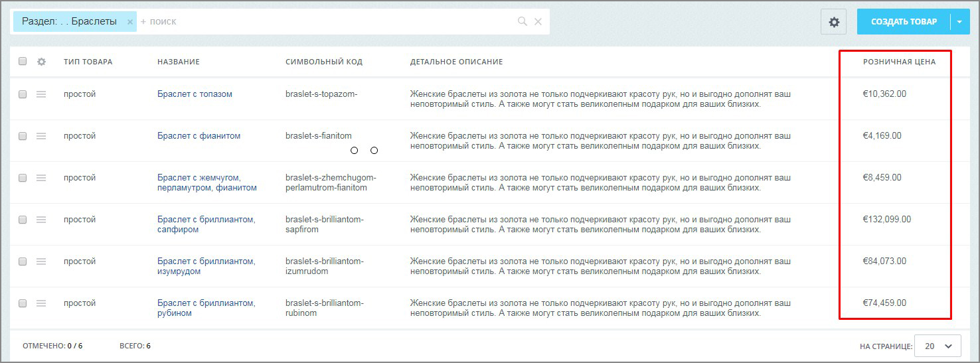Remove the 'Раздел: Браслеты' filter tag
The width and height of the screenshot is (980, 363).
click(x=130, y=22)
